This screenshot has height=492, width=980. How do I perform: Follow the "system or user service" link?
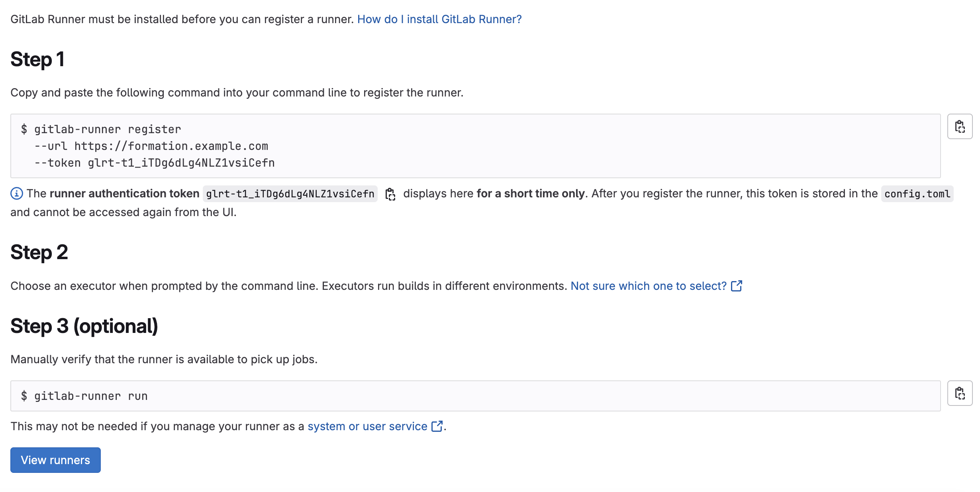[x=367, y=426]
